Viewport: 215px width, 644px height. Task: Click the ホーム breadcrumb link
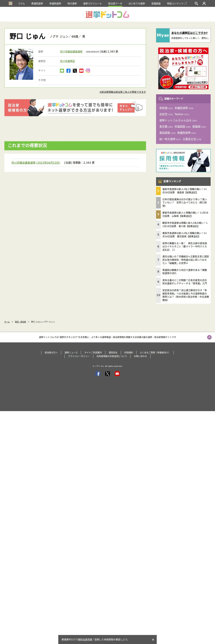click(7, 322)
